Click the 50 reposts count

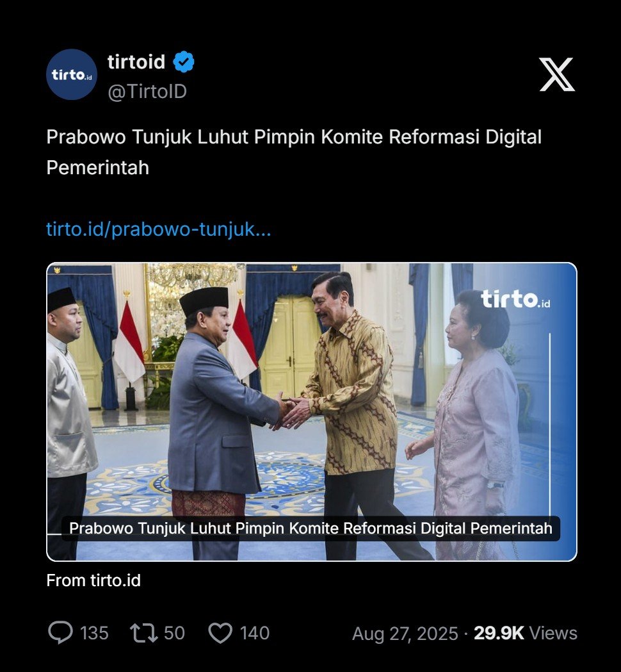pos(174,633)
